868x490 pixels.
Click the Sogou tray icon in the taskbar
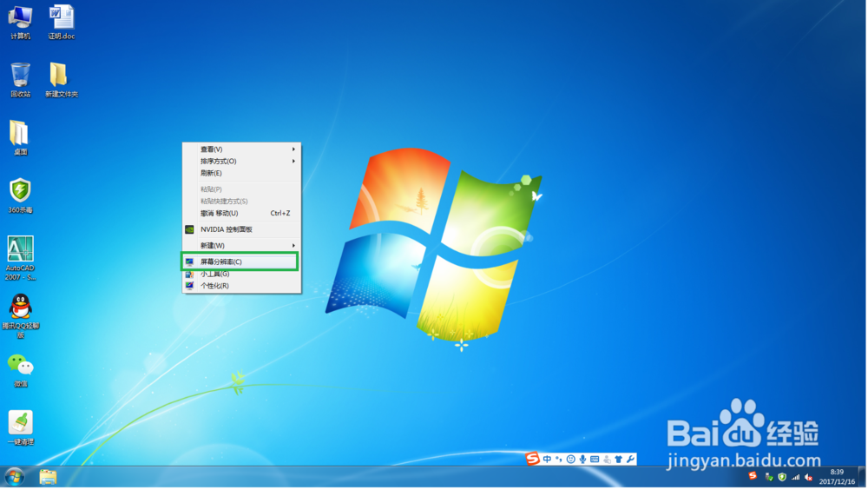click(x=753, y=476)
